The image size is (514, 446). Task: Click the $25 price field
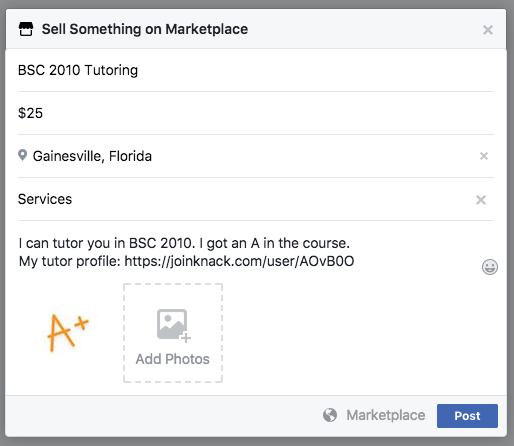[x=256, y=113]
